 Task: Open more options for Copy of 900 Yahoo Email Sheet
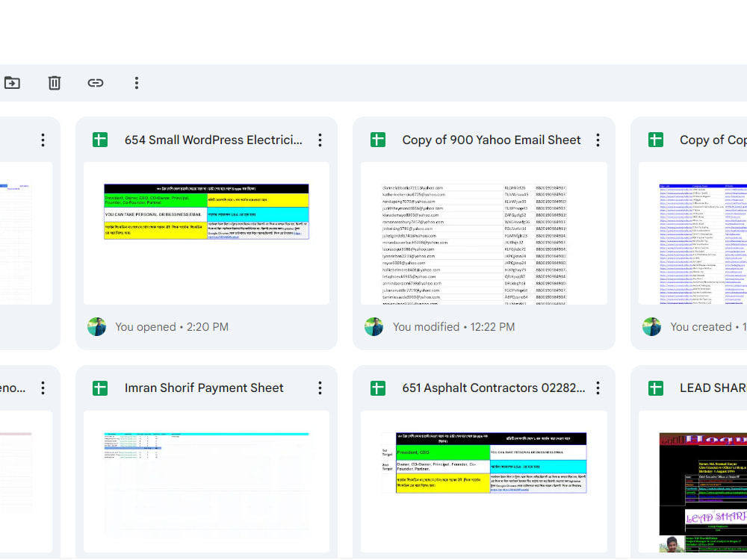tap(598, 140)
